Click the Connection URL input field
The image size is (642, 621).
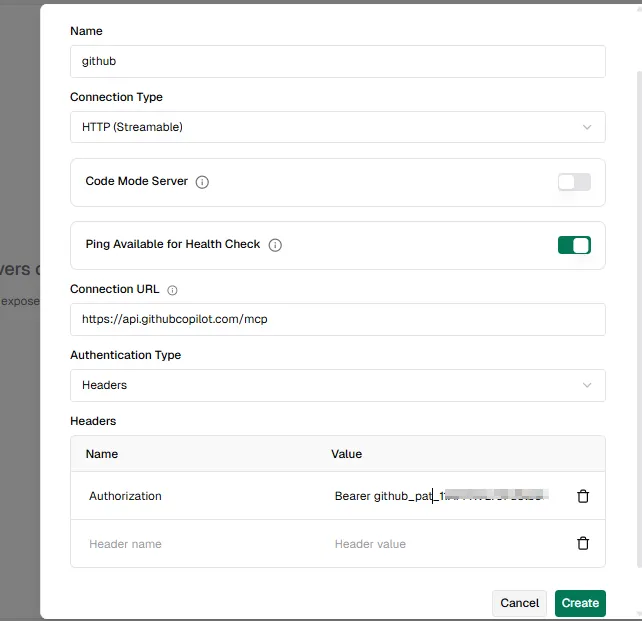coord(338,319)
